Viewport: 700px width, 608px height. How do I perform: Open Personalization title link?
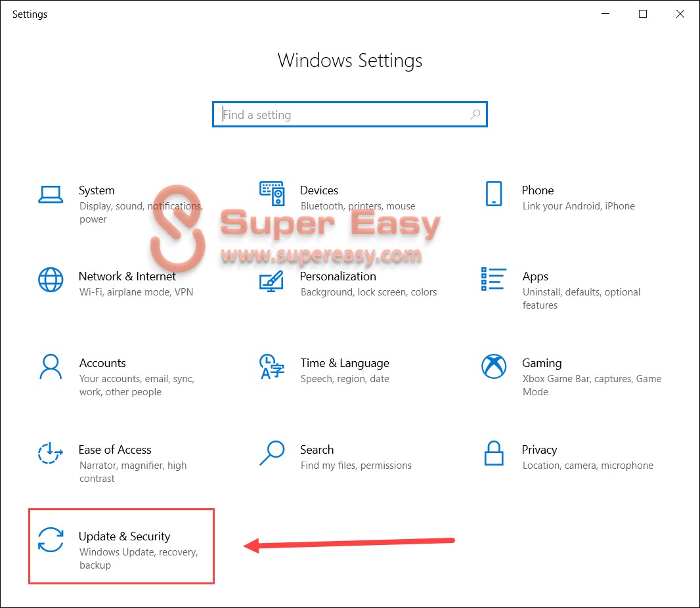pos(338,277)
